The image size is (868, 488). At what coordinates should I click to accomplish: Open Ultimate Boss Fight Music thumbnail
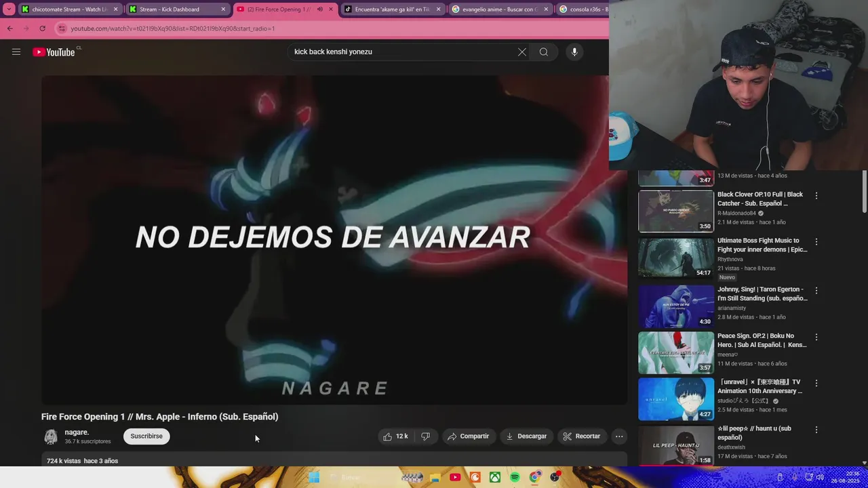(676, 257)
